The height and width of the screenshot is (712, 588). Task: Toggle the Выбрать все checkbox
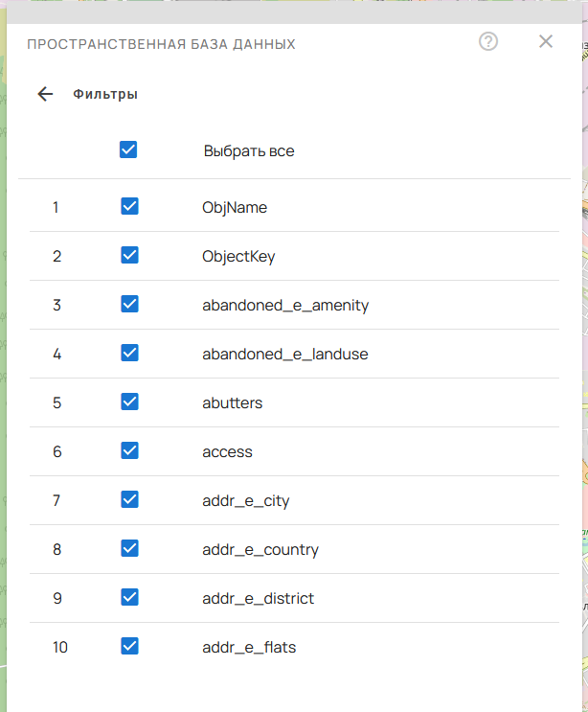[128, 149]
